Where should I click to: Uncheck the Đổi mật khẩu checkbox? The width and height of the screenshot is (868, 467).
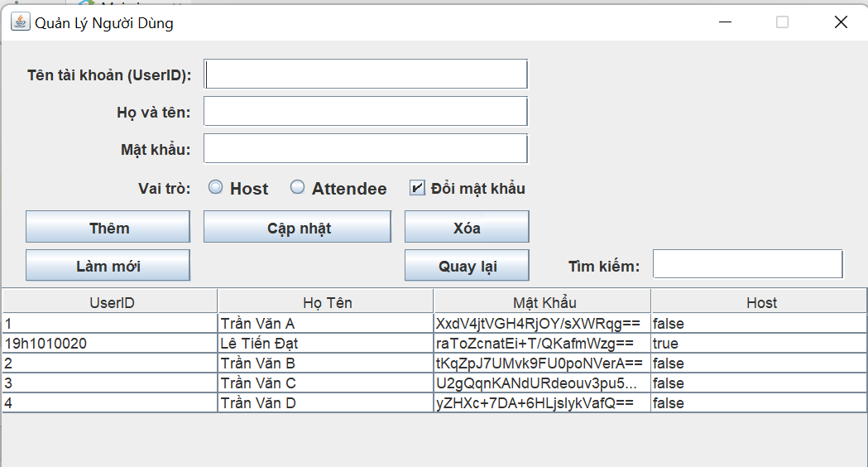(x=417, y=188)
